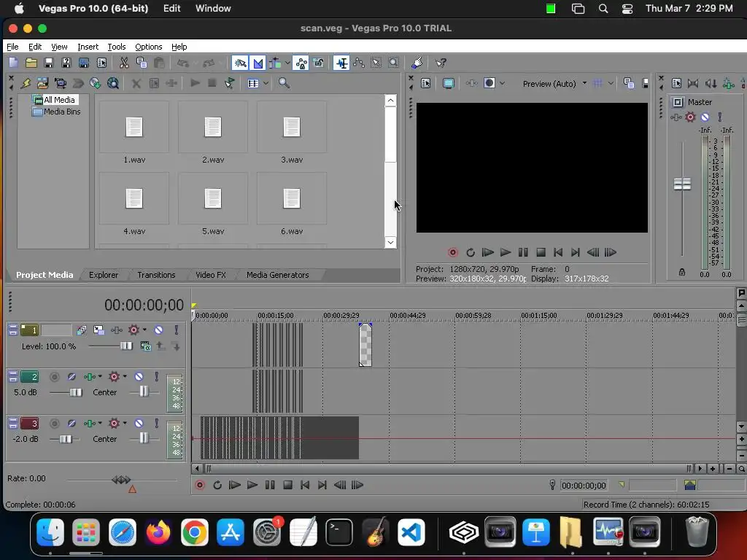Select the Envelope Edit tool
747x560 pixels.
click(x=359, y=63)
